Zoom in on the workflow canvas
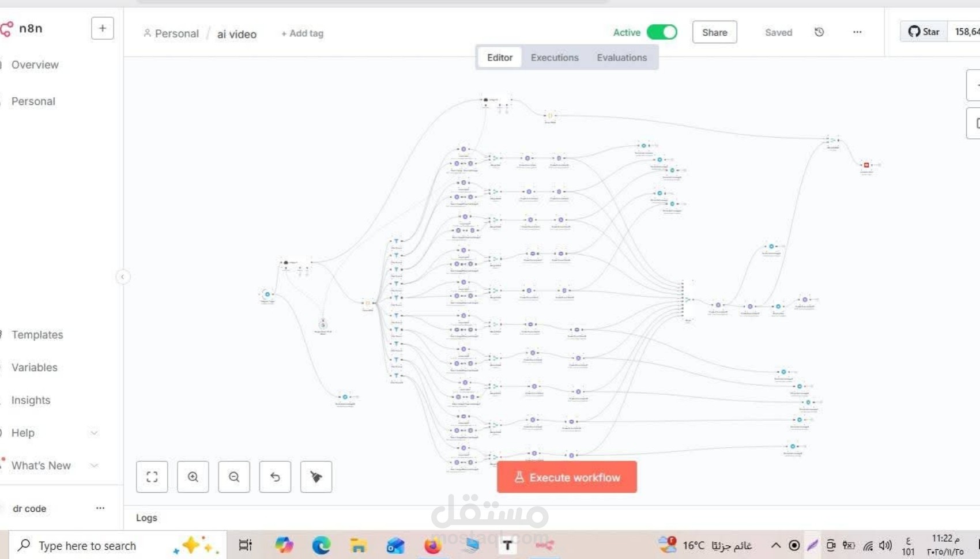The width and height of the screenshot is (980, 559). click(x=193, y=477)
